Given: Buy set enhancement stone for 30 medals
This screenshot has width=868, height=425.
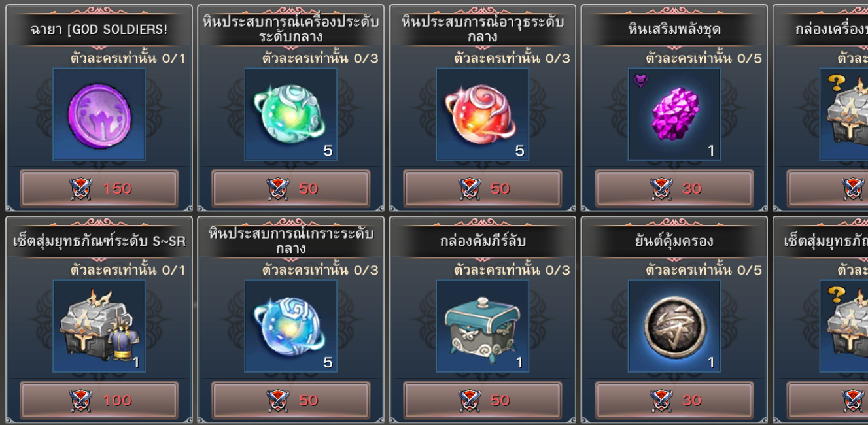Looking at the screenshot, I should pos(674,189).
